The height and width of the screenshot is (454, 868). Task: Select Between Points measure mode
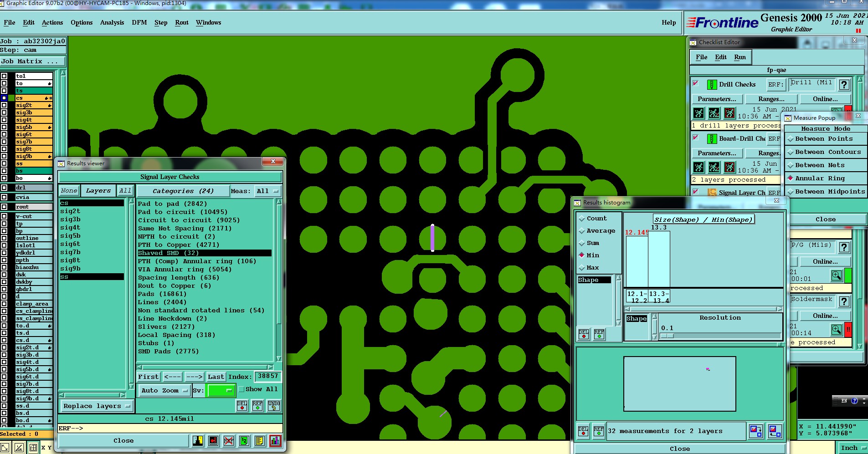pyautogui.click(x=825, y=139)
